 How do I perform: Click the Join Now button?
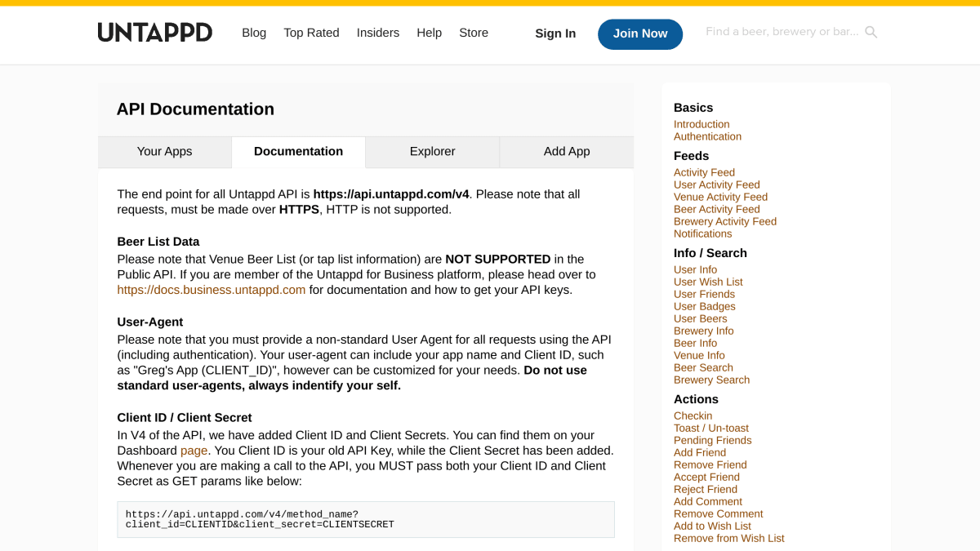640,34
